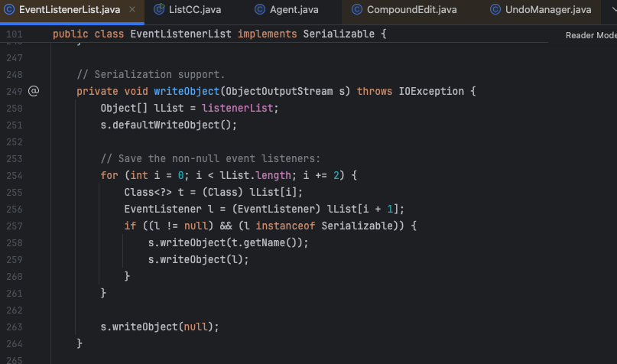Click the CompoundEdit.java class file icon
The height and width of the screenshot is (364, 617).
point(357,10)
